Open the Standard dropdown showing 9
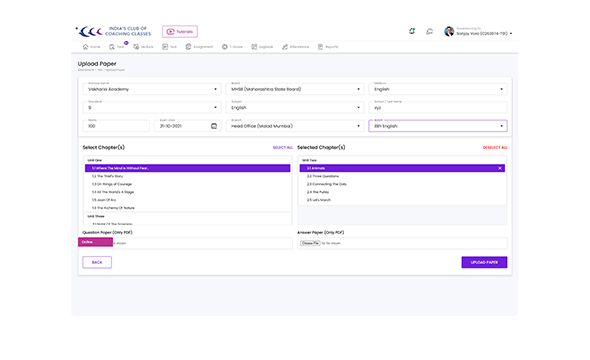 pos(152,108)
